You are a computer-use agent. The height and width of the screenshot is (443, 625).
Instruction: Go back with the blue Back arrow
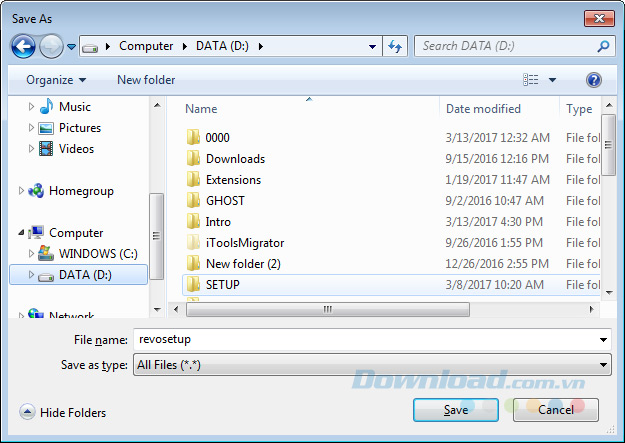point(23,47)
